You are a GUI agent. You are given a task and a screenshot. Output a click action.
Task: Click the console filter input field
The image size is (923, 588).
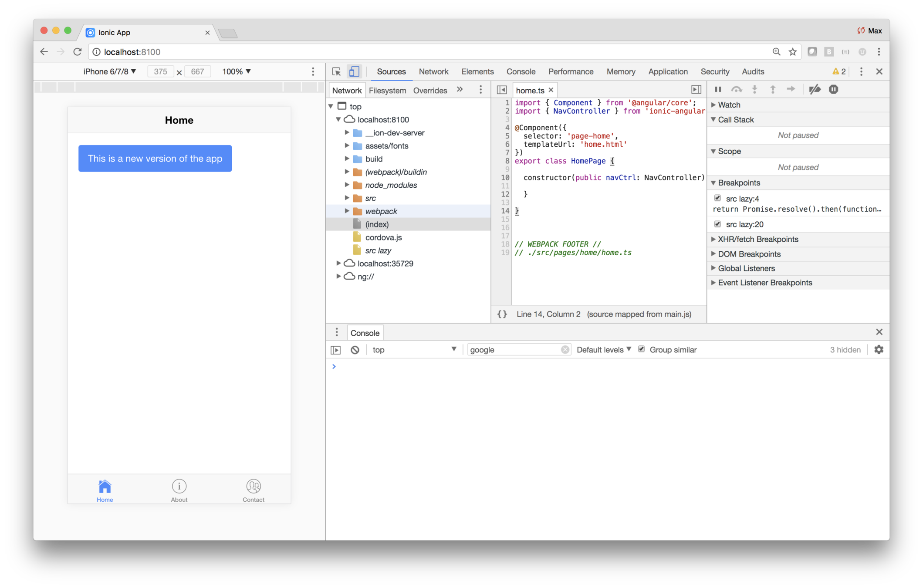tap(514, 350)
